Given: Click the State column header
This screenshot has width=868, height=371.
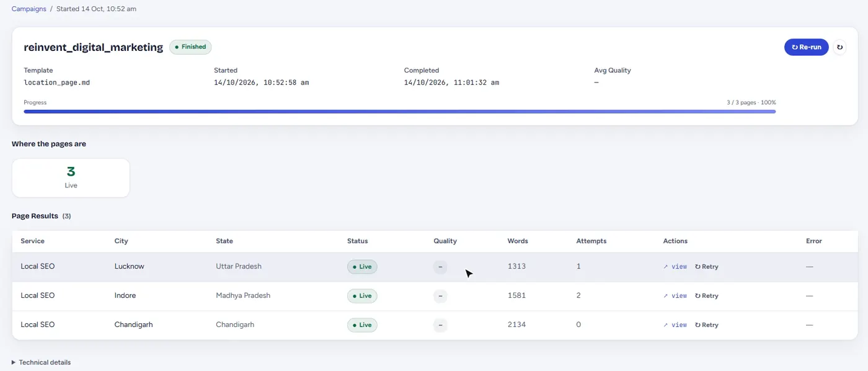Looking at the screenshot, I should (224, 241).
